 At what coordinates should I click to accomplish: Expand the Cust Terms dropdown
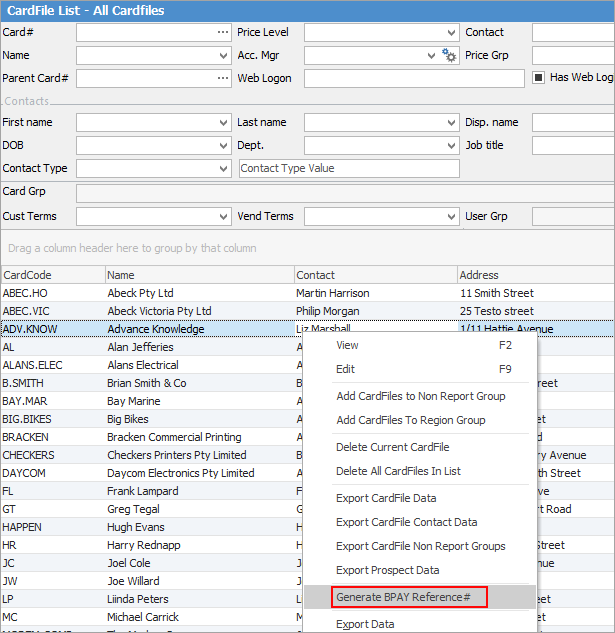point(223,216)
